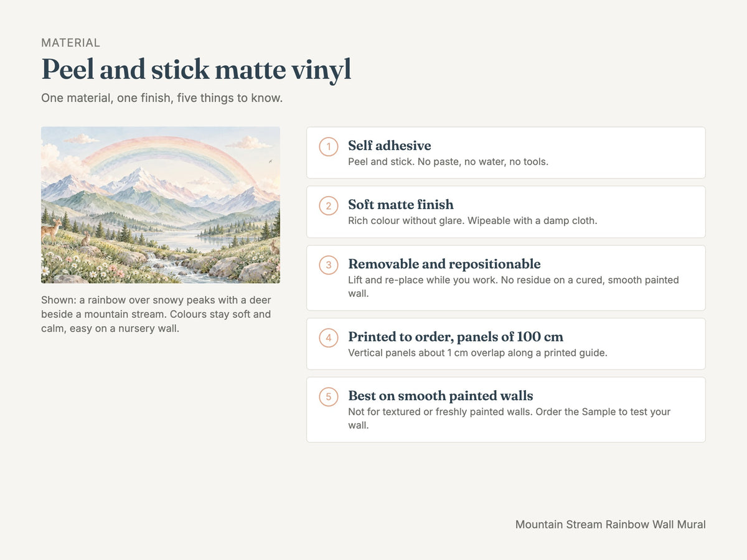This screenshot has width=747, height=560.
Task: Click the circled number 1 icon
Action: (329, 147)
